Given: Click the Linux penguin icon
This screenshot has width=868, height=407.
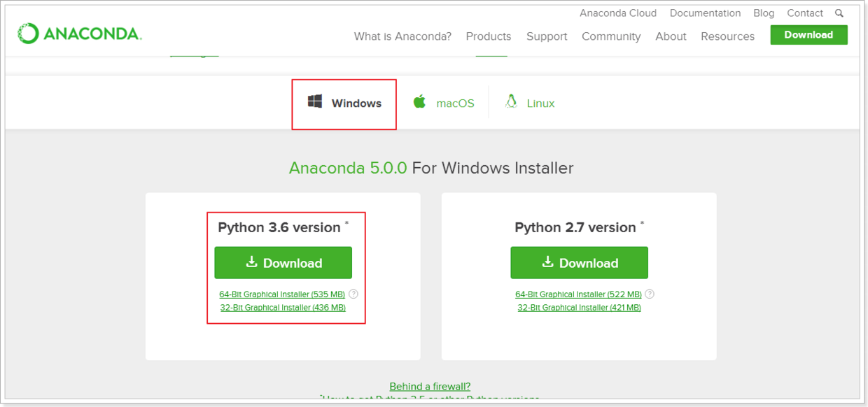Looking at the screenshot, I should pos(511,102).
